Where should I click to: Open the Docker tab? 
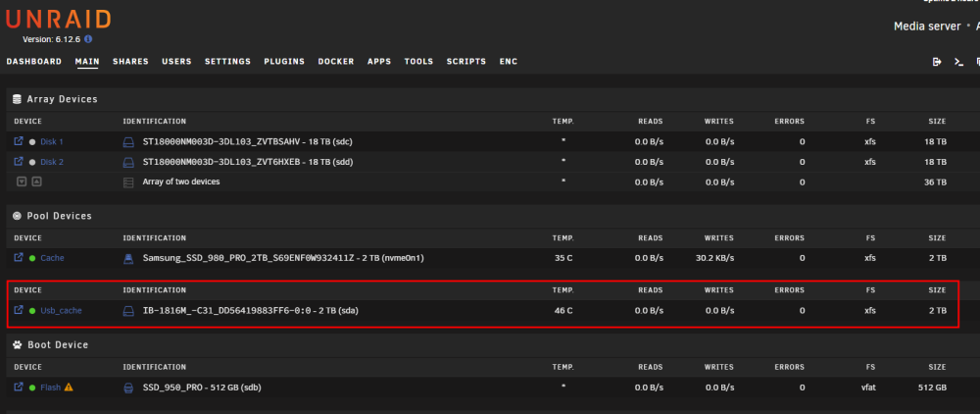pos(336,61)
